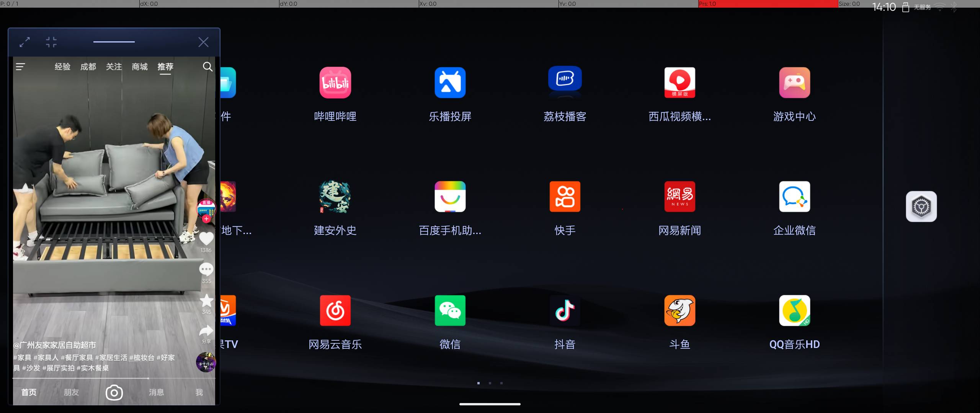
Task: Tap the #餐厅家具 hashtag
Action: coord(77,358)
